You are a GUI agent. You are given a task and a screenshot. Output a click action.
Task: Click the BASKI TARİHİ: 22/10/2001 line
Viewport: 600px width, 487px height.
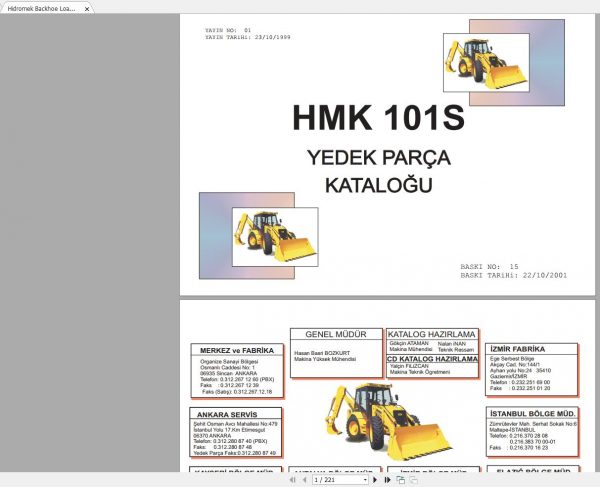click(514, 275)
